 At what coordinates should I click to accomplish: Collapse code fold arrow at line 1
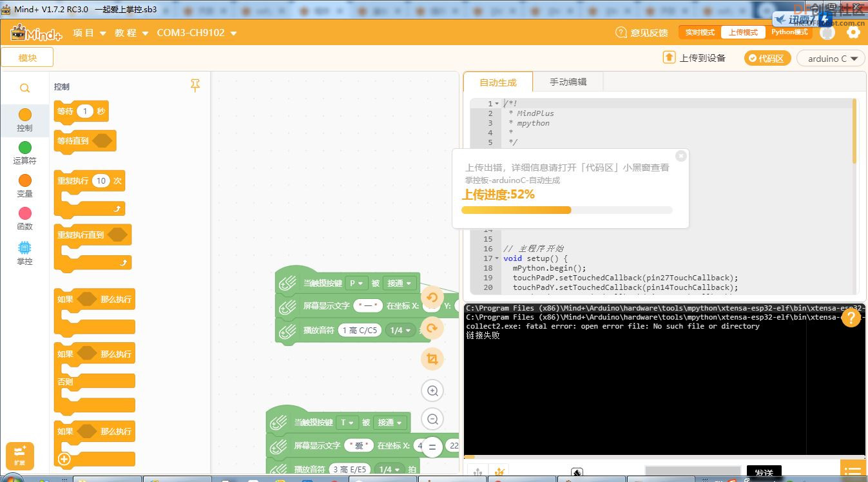[x=497, y=104]
